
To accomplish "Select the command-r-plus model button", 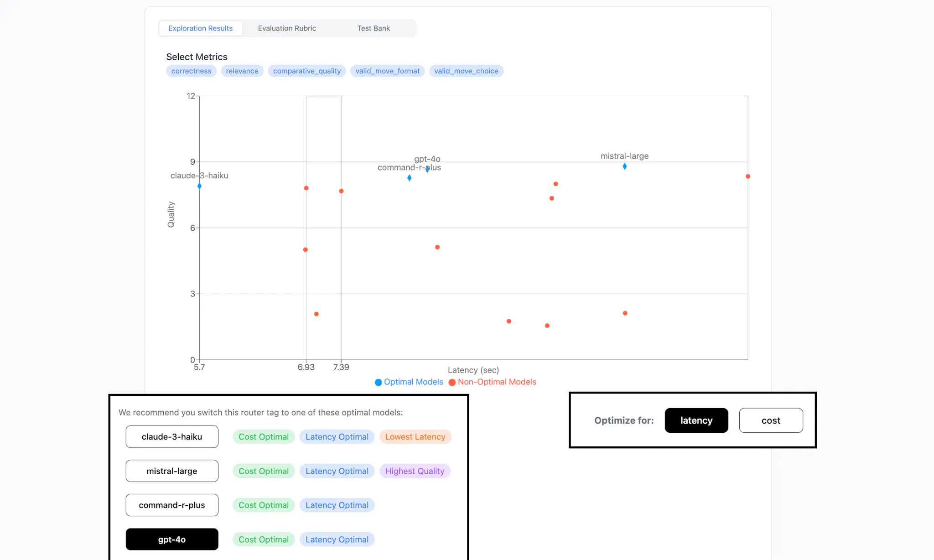I will coord(172,505).
